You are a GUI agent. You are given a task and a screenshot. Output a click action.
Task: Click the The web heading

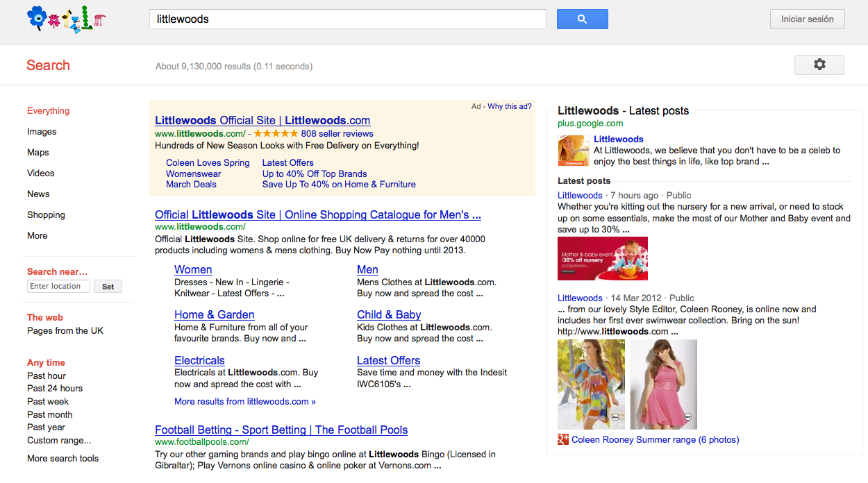click(x=45, y=317)
